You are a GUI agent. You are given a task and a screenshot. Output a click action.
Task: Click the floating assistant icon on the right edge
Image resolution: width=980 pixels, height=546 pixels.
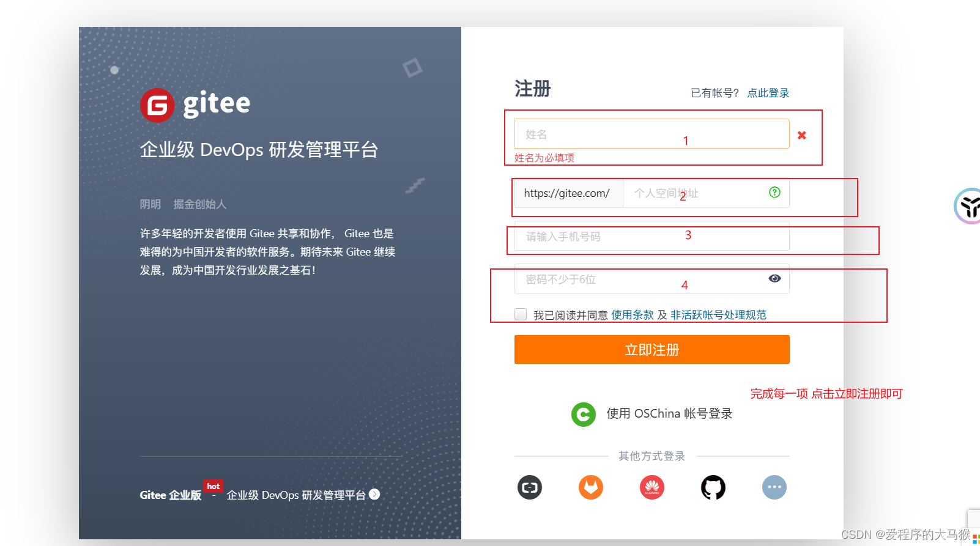968,206
